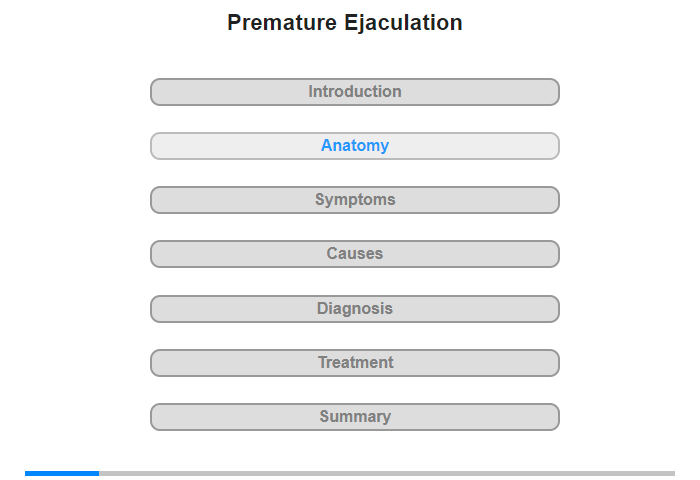Image resolution: width=700 pixels, height=480 pixels.
Task: Click the word Anatomy in blue text
Action: coord(355,146)
